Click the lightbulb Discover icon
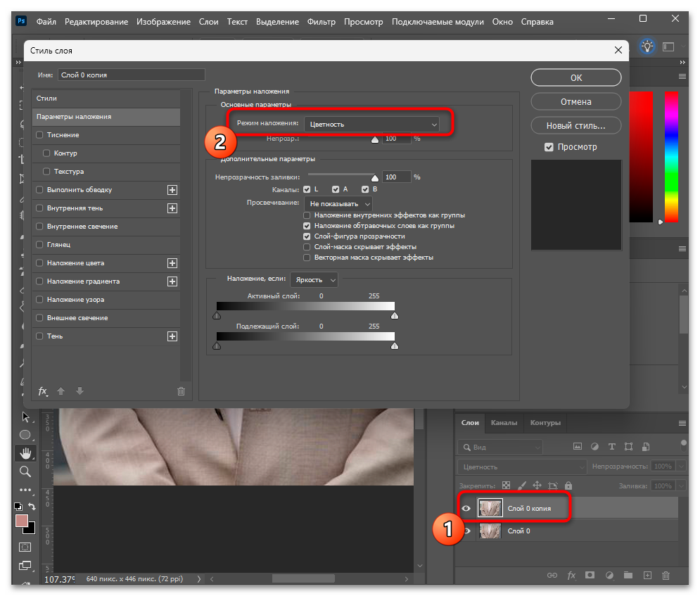Viewport: 700px width, 596px height. (647, 46)
